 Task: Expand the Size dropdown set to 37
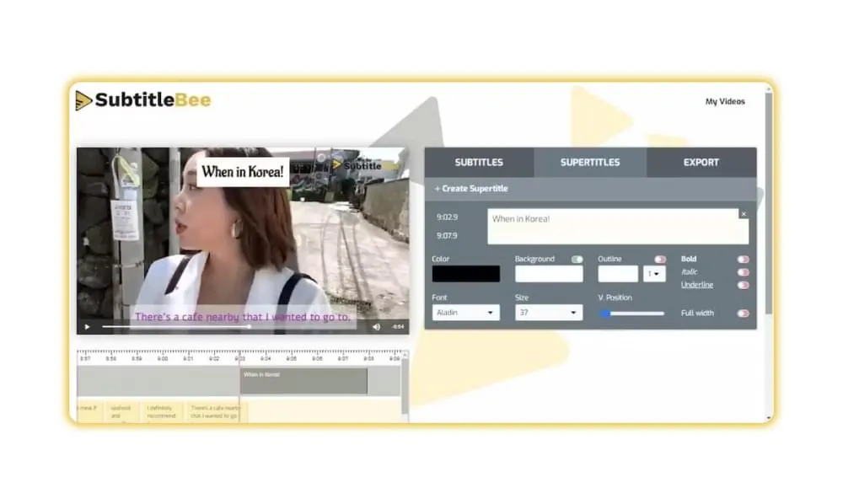pos(549,313)
